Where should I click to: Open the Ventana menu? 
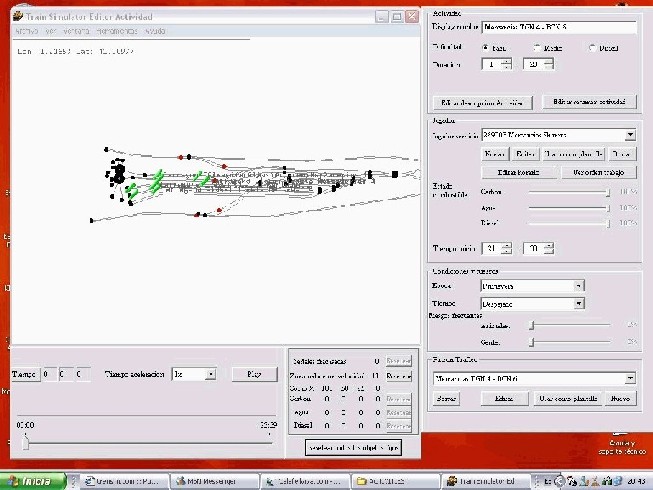click(86, 31)
